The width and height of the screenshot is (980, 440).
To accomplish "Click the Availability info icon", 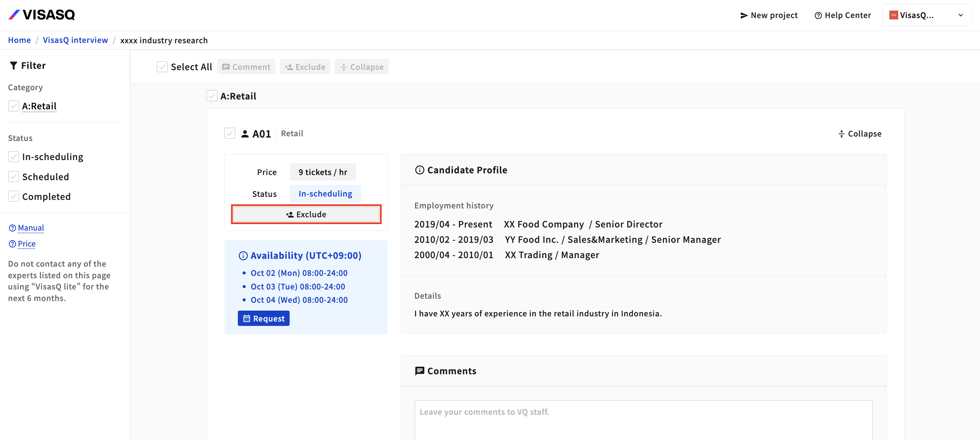I will (x=243, y=255).
